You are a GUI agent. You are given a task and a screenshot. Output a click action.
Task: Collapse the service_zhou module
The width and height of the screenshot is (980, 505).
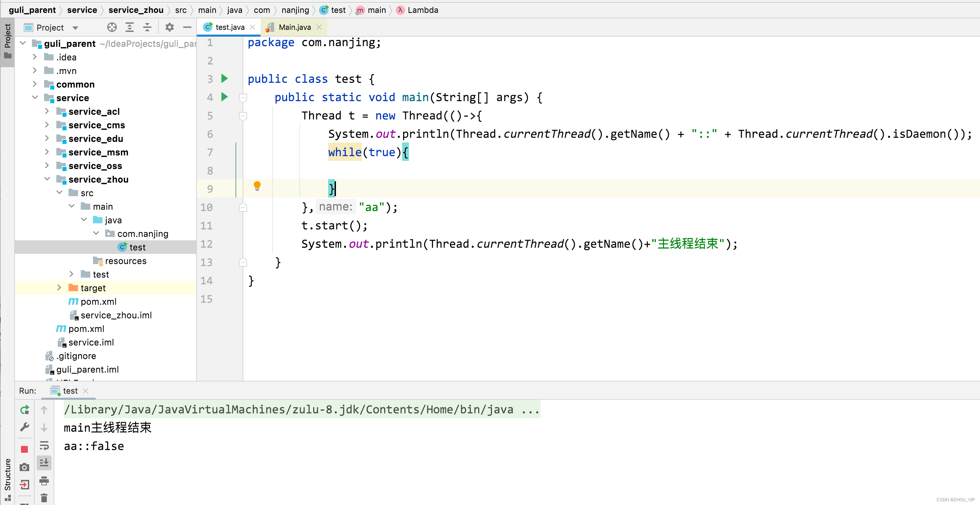[x=47, y=179]
